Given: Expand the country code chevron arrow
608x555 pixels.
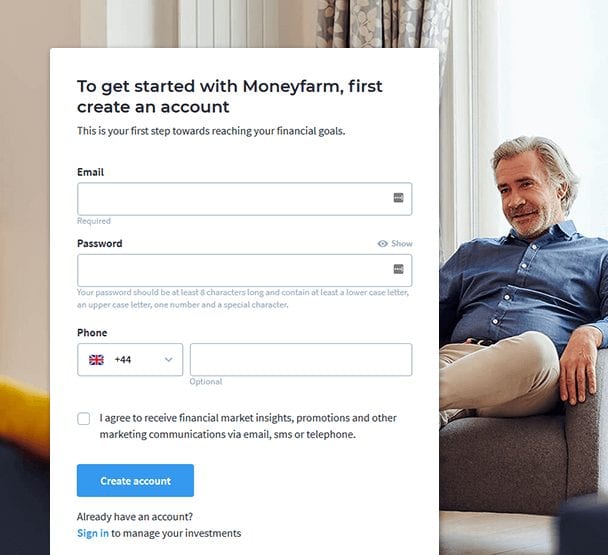Looking at the screenshot, I should tap(168, 360).
